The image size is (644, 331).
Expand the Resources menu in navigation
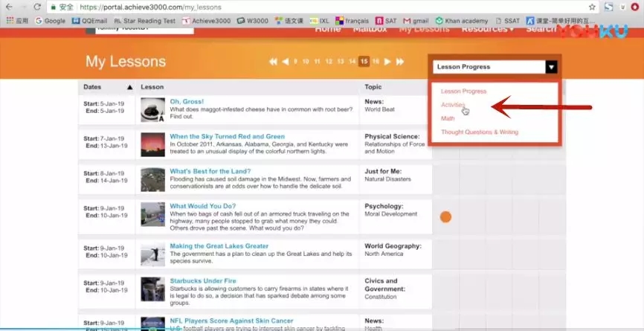(487, 29)
